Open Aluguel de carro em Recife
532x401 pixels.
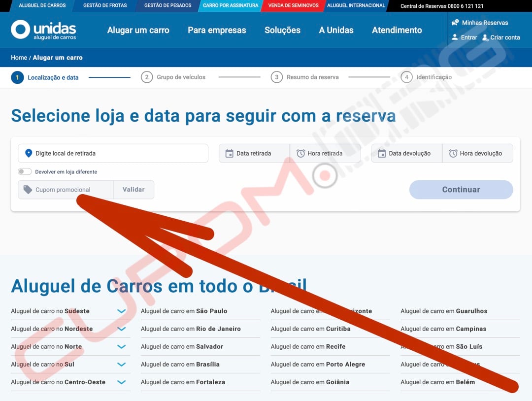pos(308,347)
